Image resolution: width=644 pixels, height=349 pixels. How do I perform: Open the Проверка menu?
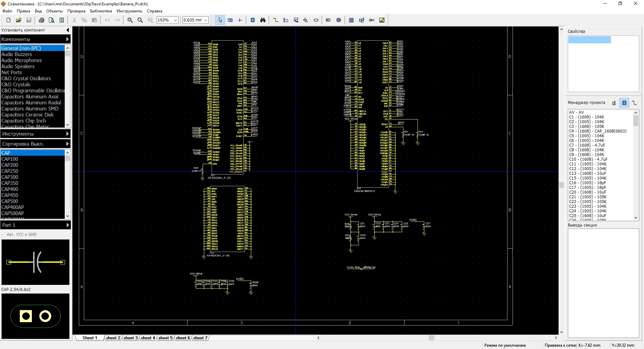(76, 11)
